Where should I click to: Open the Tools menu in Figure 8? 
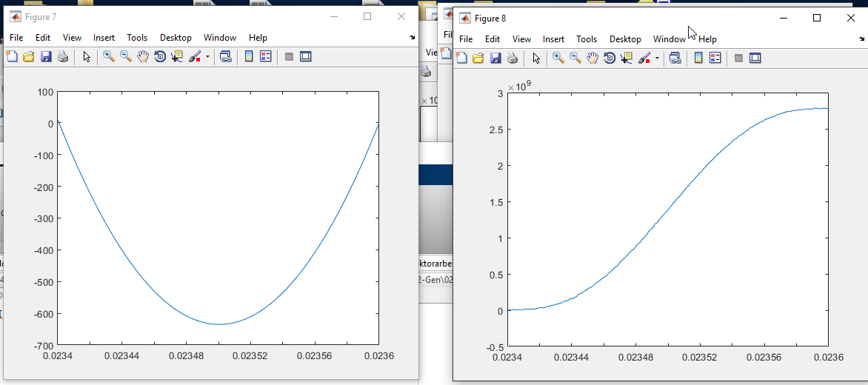(x=587, y=39)
